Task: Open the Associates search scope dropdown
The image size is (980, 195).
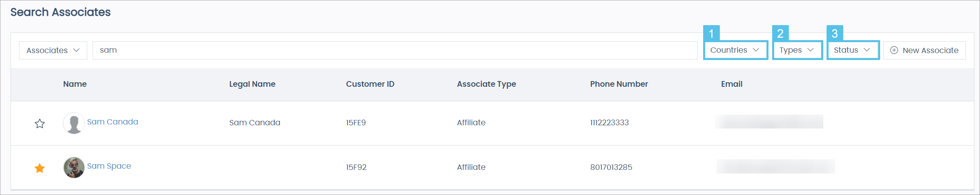Action: coord(53,50)
